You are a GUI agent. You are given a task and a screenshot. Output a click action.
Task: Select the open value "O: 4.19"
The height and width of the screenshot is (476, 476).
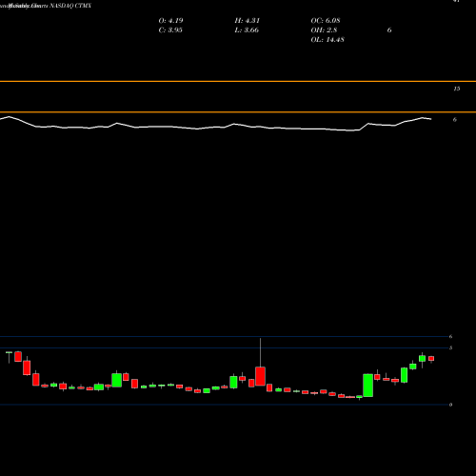[170, 21]
